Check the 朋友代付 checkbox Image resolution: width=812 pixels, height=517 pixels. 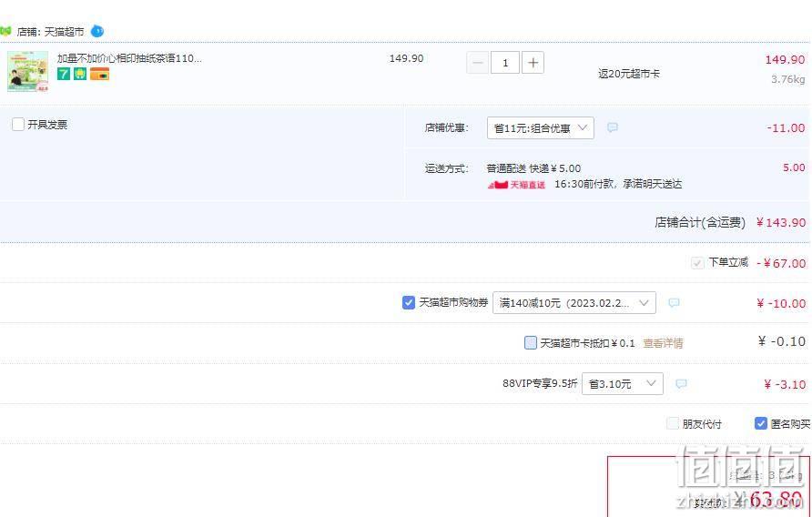click(x=672, y=424)
